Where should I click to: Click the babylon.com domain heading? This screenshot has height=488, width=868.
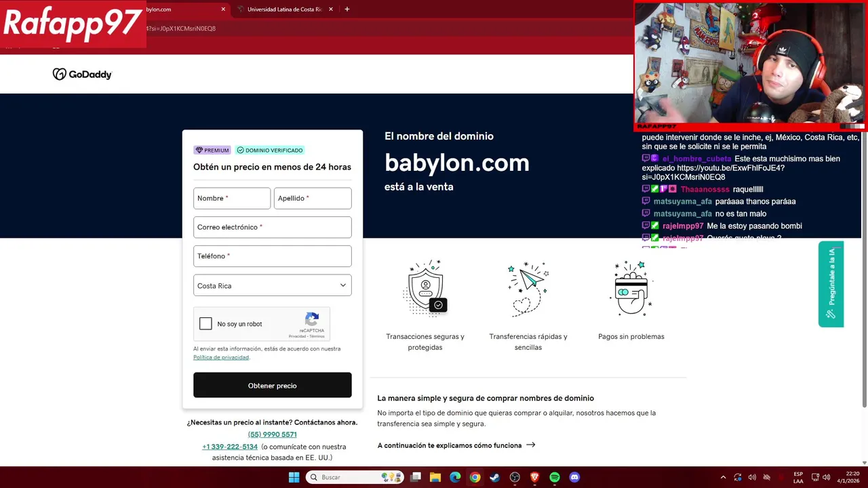click(457, 163)
